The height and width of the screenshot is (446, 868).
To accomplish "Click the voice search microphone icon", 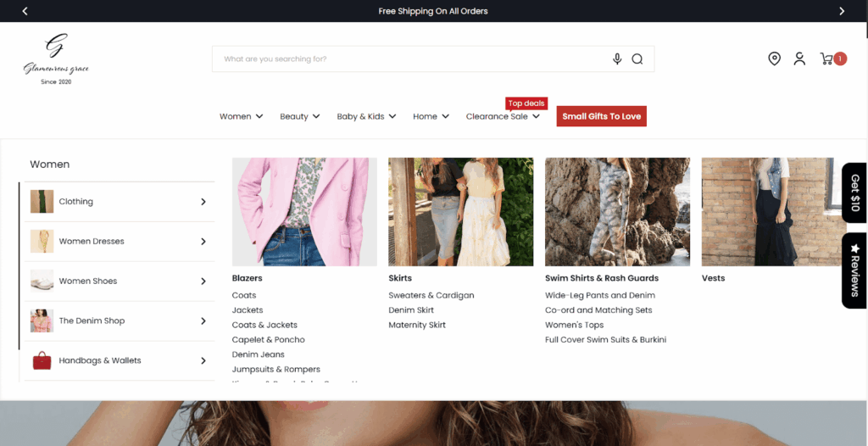I will [617, 59].
